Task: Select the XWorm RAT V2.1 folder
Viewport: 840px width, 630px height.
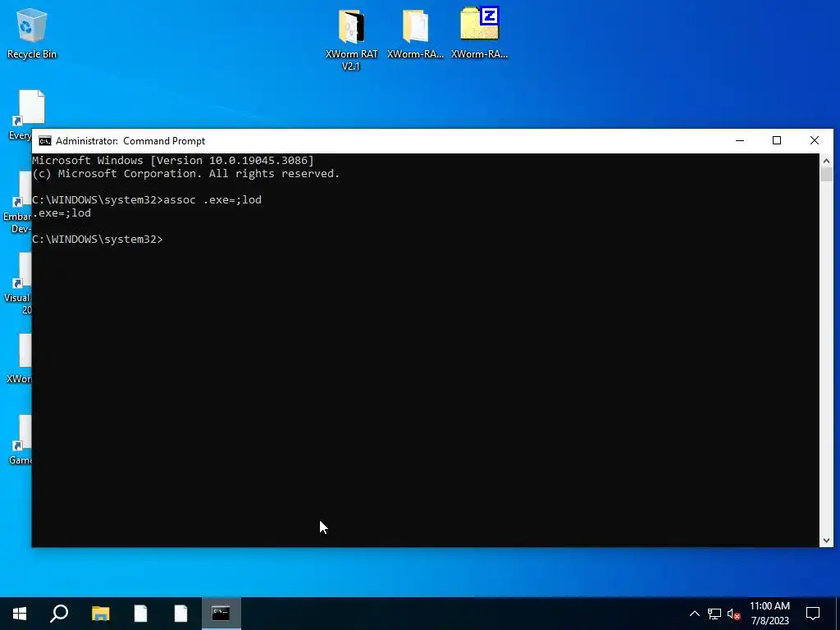Action: (351, 39)
